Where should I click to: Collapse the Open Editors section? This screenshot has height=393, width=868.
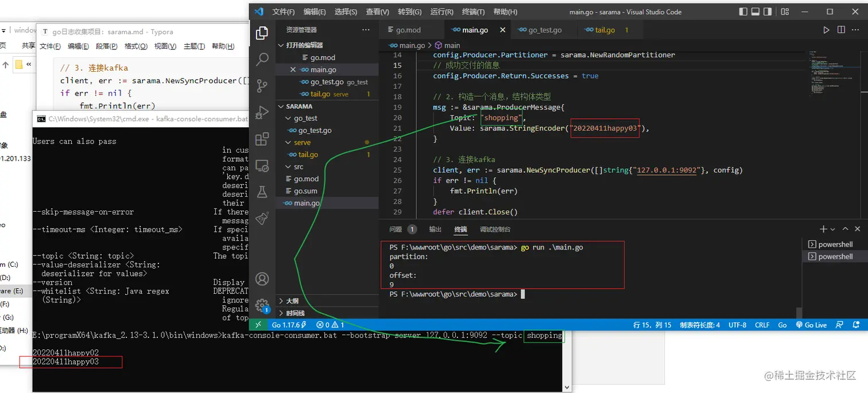pyautogui.click(x=327, y=45)
